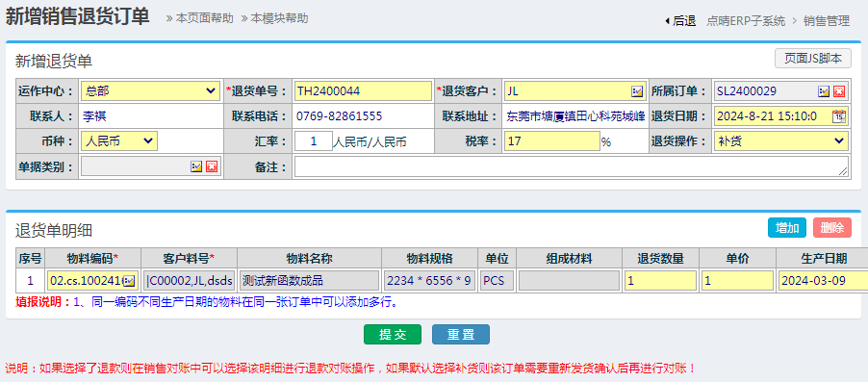Open the 单据类别 selection picker icon
868x382 pixels.
196,166
